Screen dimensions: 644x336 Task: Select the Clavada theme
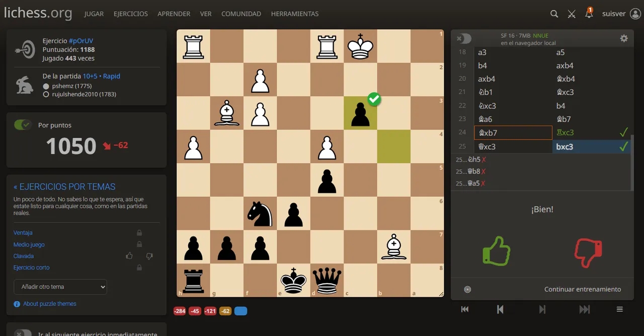[x=24, y=256]
